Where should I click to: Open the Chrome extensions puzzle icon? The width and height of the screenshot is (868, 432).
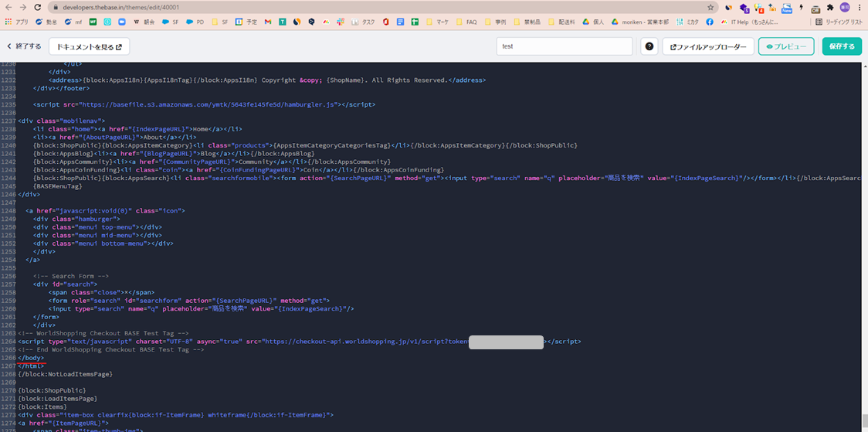tap(830, 8)
